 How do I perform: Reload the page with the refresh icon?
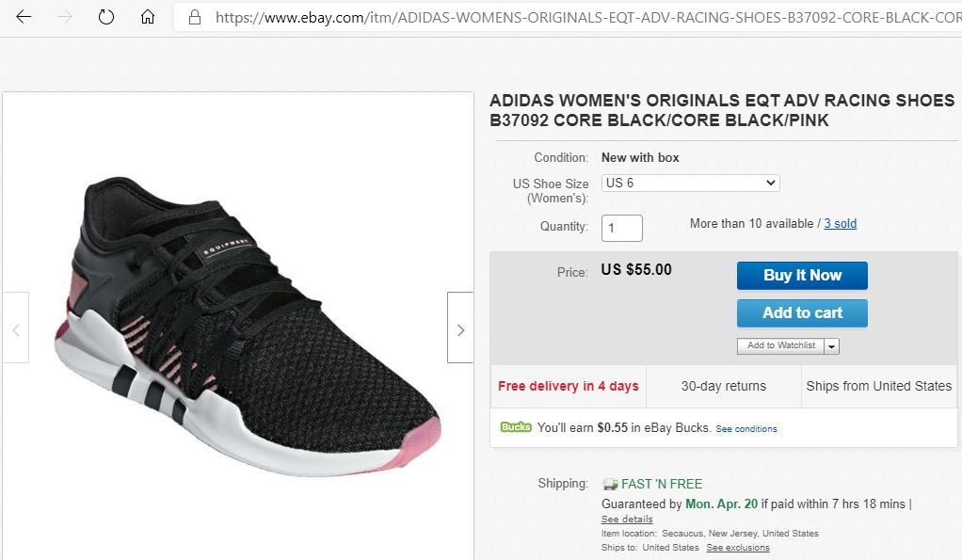[x=106, y=17]
